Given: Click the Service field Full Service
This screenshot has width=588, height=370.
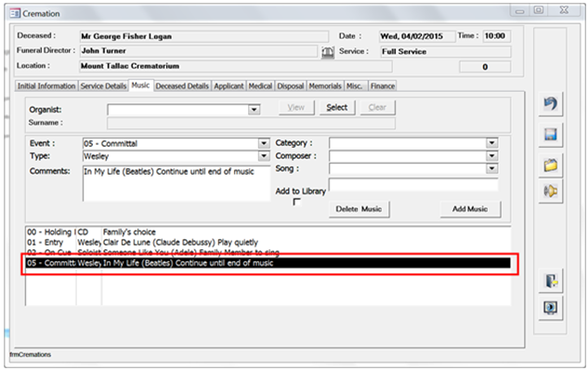Looking at the screenshot, I should point(445,52).
